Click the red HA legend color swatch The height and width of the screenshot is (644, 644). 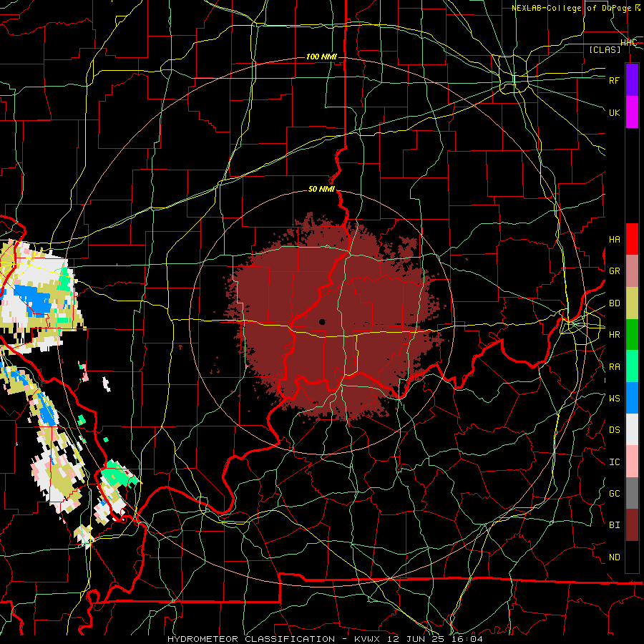(632, 239)
